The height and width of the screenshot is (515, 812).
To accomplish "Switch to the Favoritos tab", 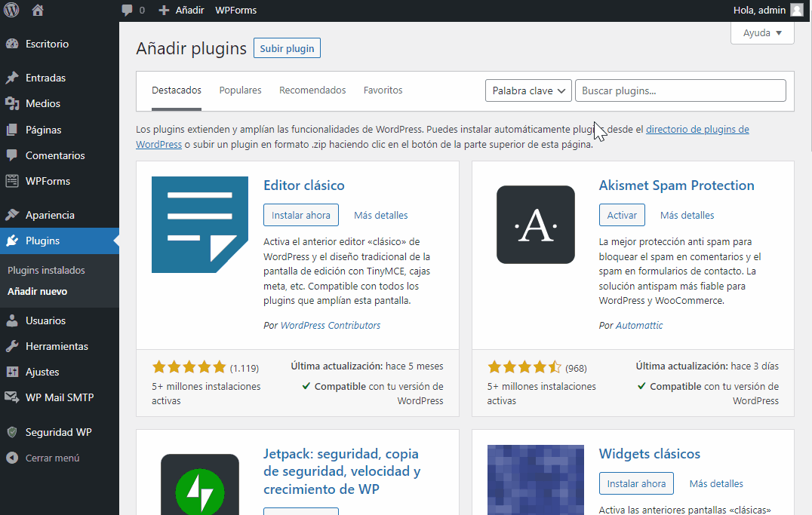I will 383,90.
